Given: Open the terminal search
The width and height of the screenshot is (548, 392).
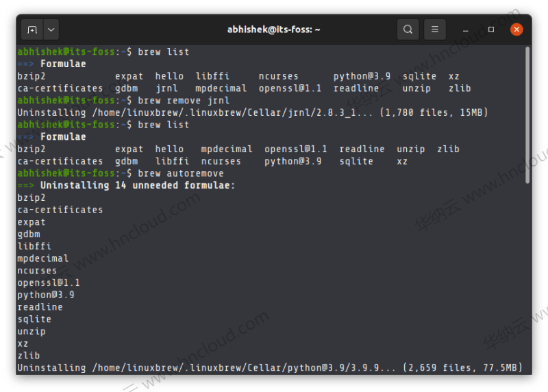Looking at the screenshot, I should [408, 29].
